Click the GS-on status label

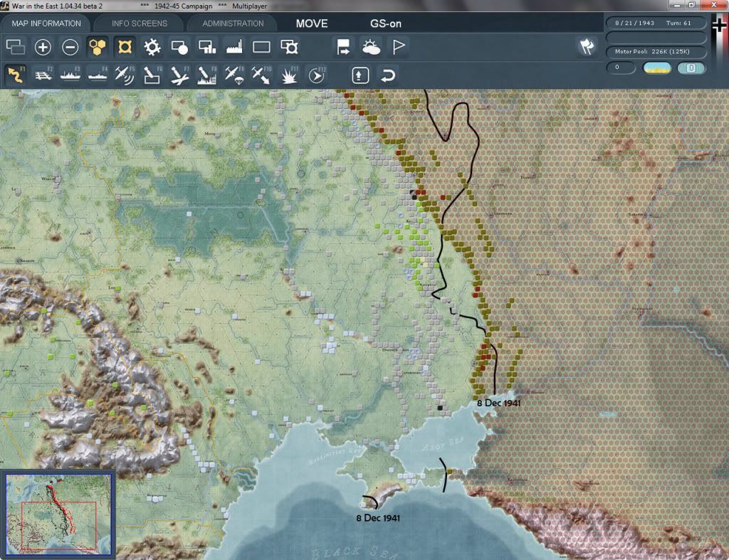(x=385, y=23)
